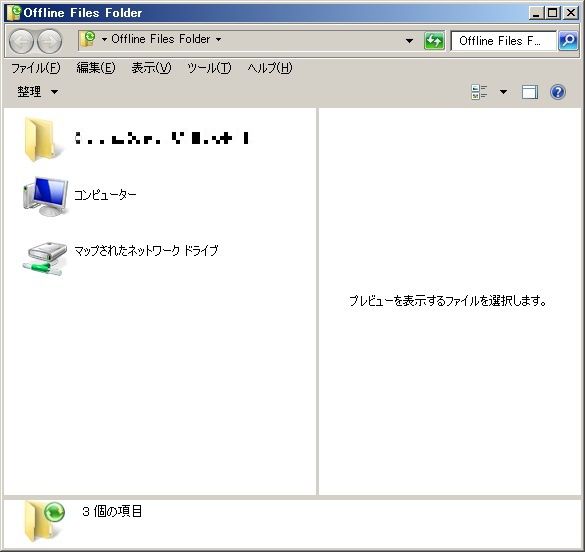Expand arrow before Offline Files Folder breadcrumb
Image resolution: width=585 pixels, height=552 pixels.
coord(104,39)
